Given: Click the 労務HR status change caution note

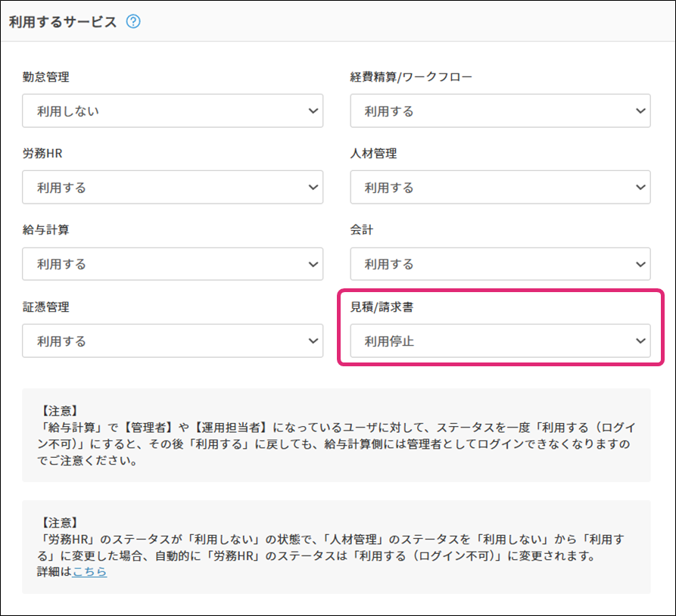Looking at the screenshot, I should pyautogui.click(x=335, y=546).
